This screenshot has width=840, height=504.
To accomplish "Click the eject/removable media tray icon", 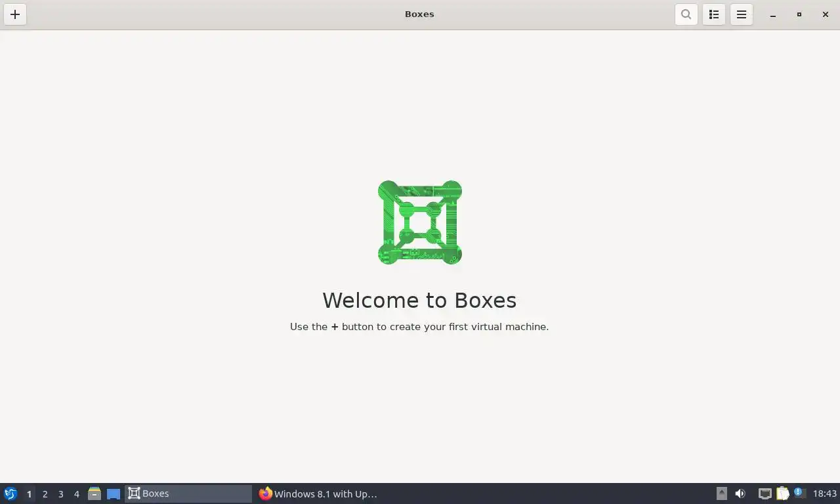I will (x=722, y=493).
